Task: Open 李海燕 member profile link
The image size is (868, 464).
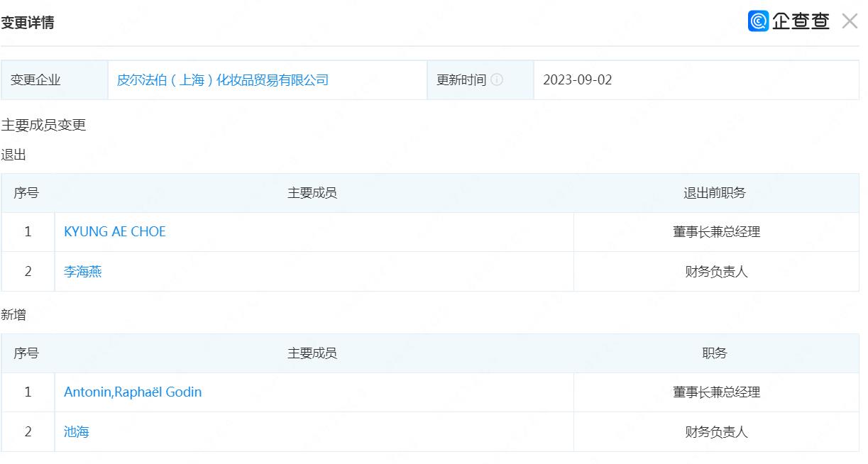Action: click(83, 272)
